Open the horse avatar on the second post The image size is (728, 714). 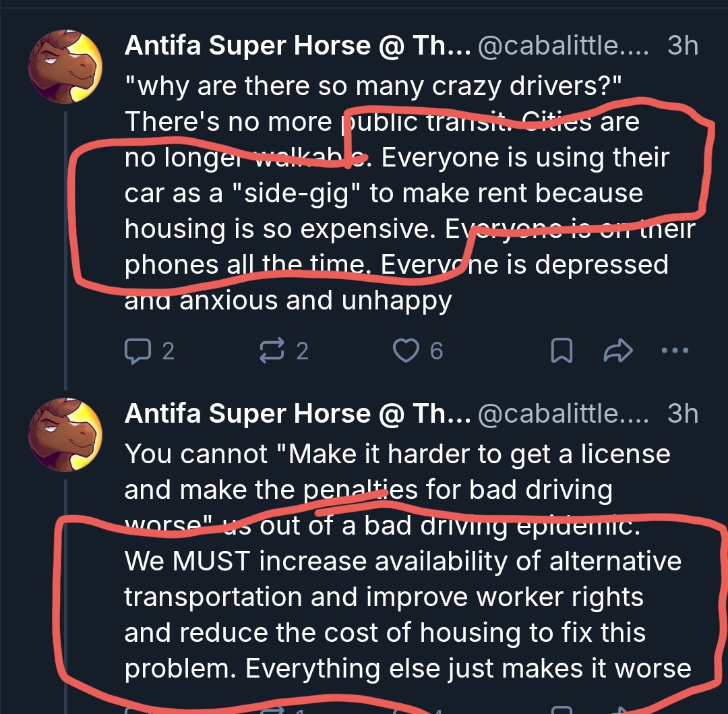point(65,434)
